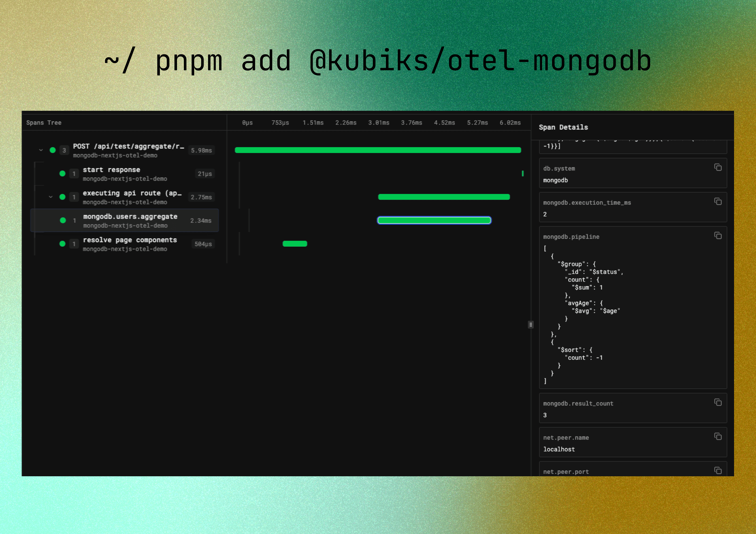The width and height of the screenshot is (756, 534).
Task: Click the resolve page components timeline bar
Action: (295, 244)
